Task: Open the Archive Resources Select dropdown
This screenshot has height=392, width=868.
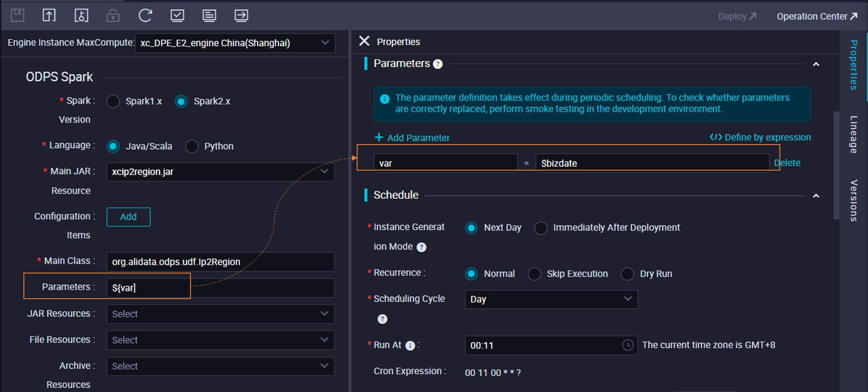Action: [220, 366]
